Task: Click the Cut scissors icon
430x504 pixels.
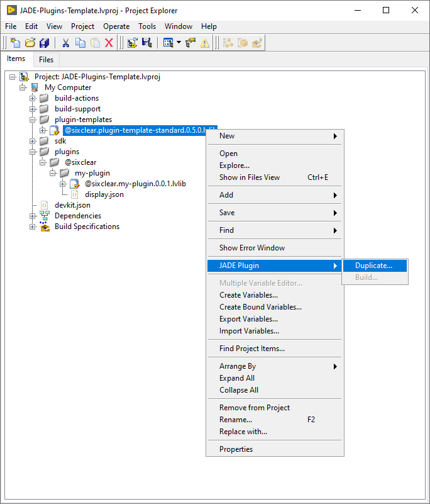Action: tap(66, 42)
